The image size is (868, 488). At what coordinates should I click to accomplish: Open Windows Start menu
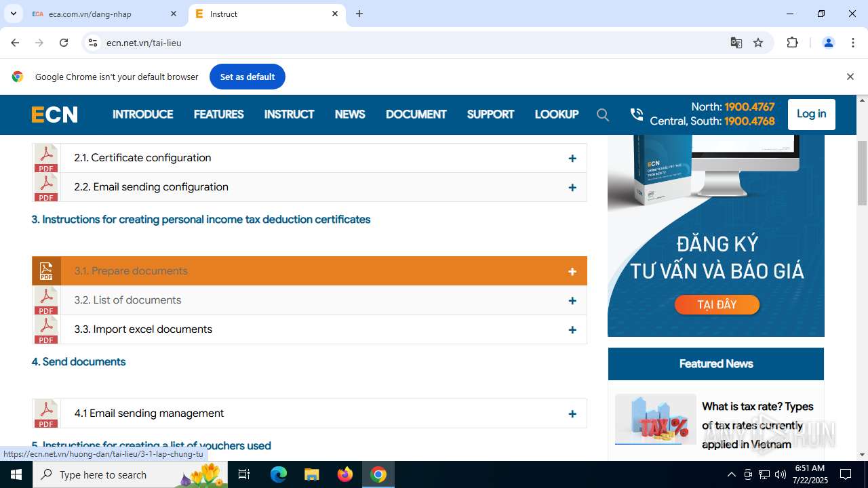[x=16, y=474]
